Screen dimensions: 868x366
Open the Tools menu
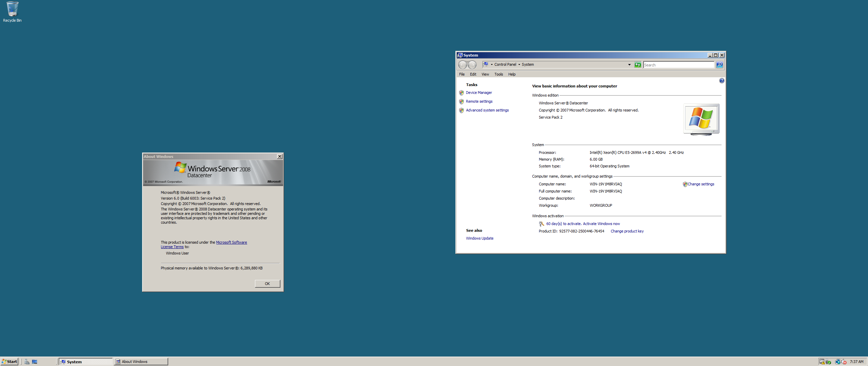pos(498,74)
